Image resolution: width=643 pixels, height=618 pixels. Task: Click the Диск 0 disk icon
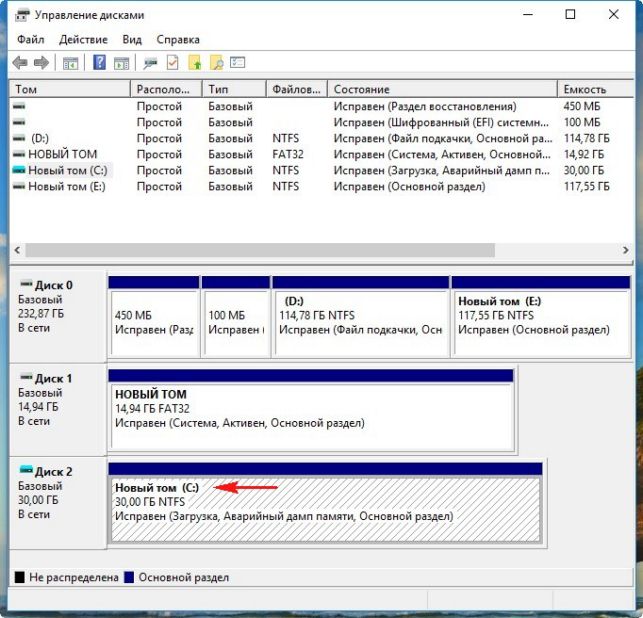(26, 283)
